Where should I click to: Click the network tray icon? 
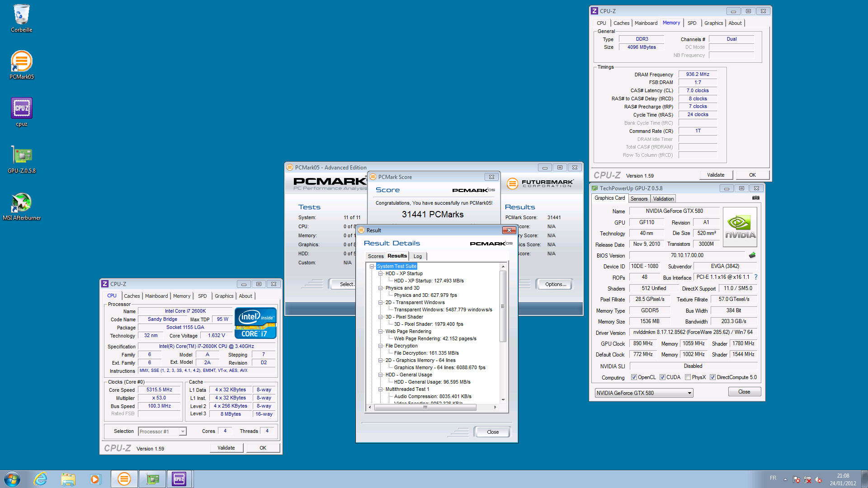pyautogui.click(x=807, y=479)
